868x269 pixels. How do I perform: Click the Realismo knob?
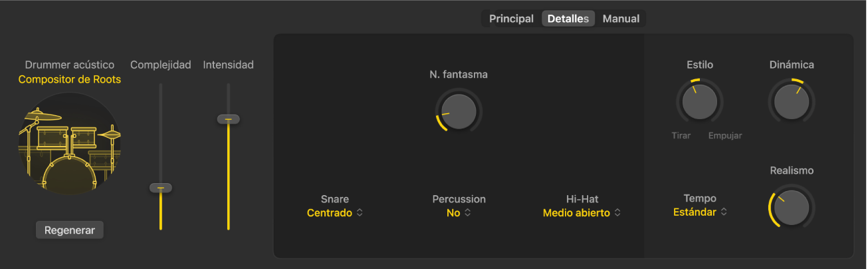(791, 207)
